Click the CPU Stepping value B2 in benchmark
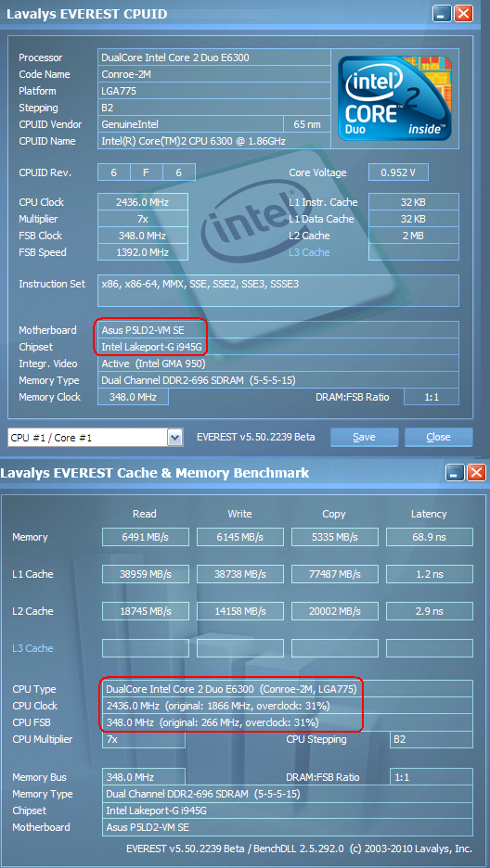 click(x=432, y=740)
